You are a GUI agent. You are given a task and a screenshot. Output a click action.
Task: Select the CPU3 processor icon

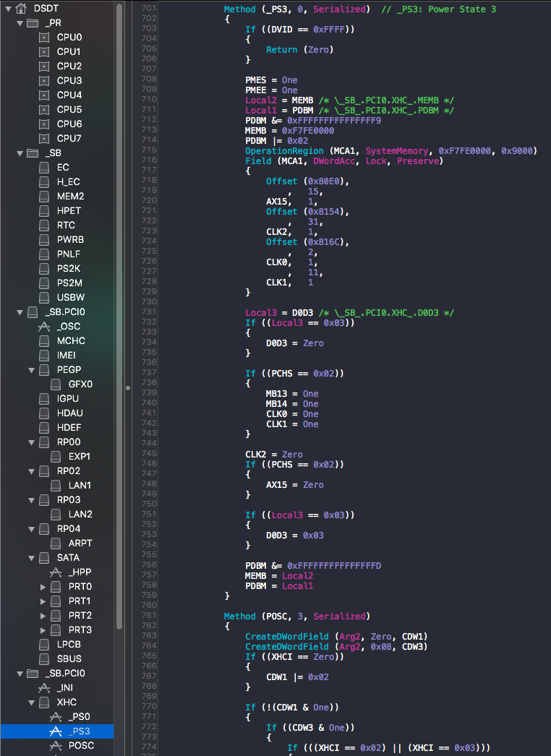[x=44, y=80]
